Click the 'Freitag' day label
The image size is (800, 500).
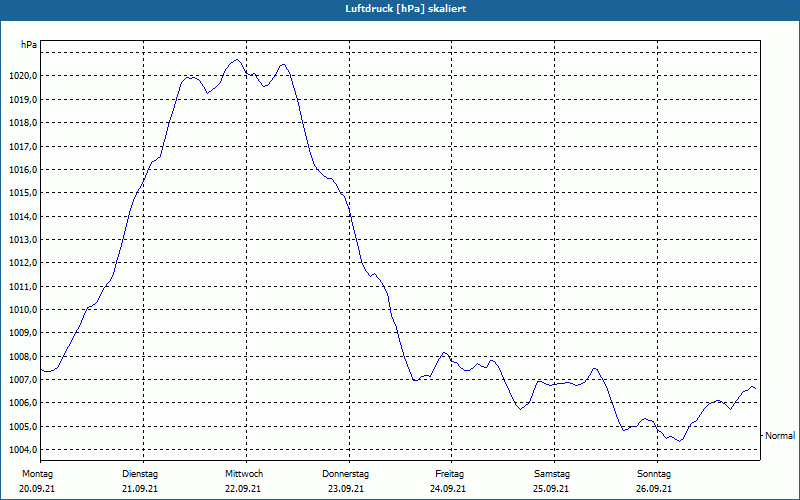click(449, 474)
